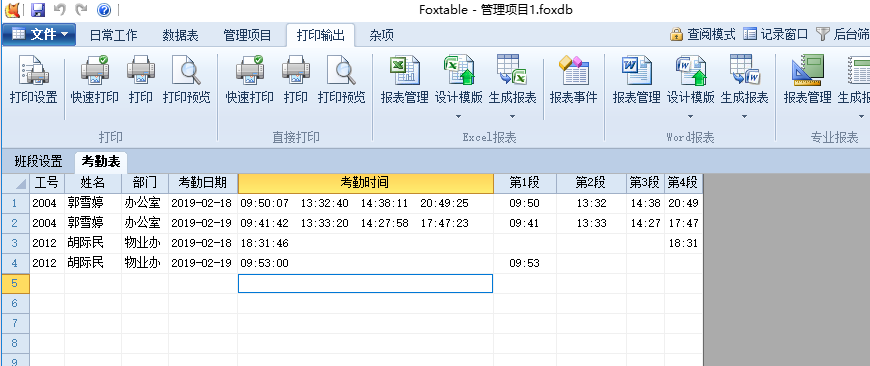
Task: Open the 文件 menu
Action: click(x=39, y=34)
